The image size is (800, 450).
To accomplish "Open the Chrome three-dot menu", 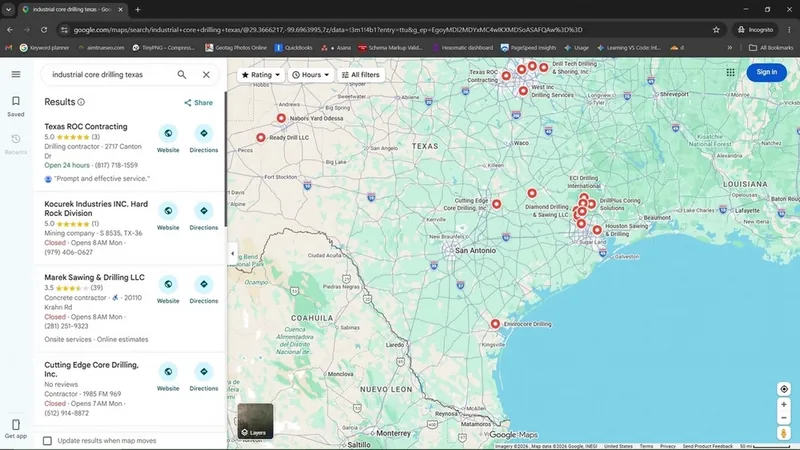I will 789,30.
